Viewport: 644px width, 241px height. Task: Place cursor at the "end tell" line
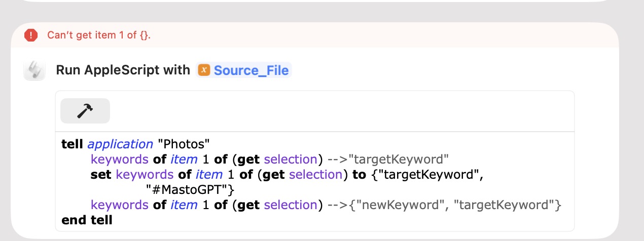87,220
